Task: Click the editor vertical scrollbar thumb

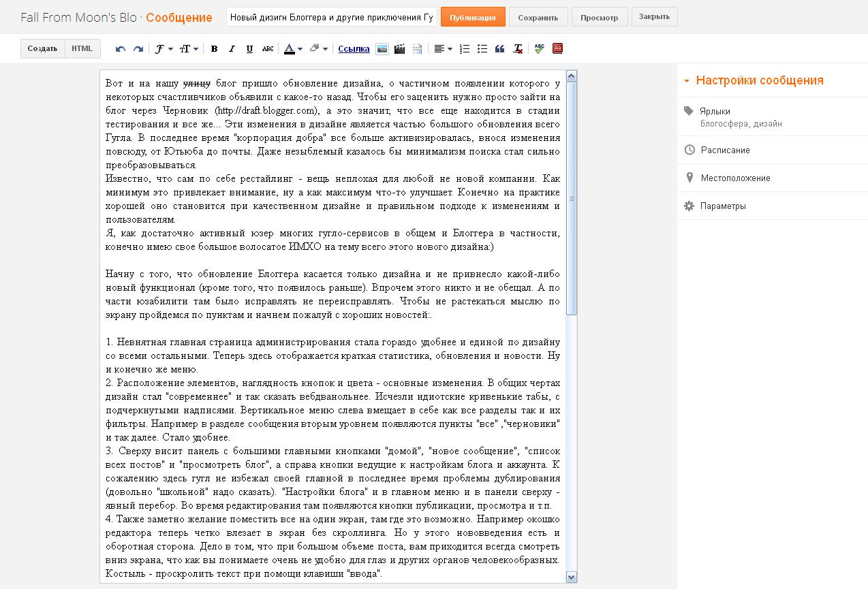Action: [572, 198]
